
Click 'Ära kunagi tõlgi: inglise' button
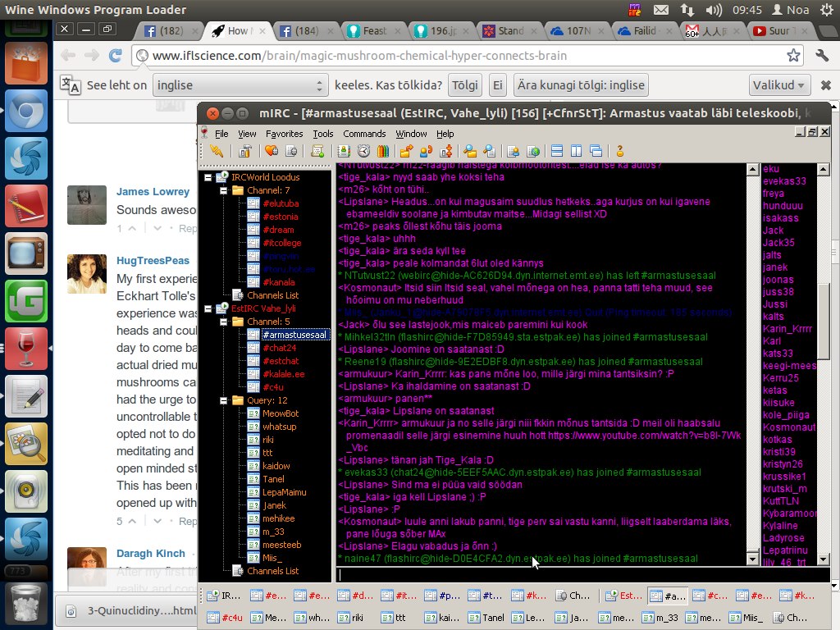(x=581, y=85)
